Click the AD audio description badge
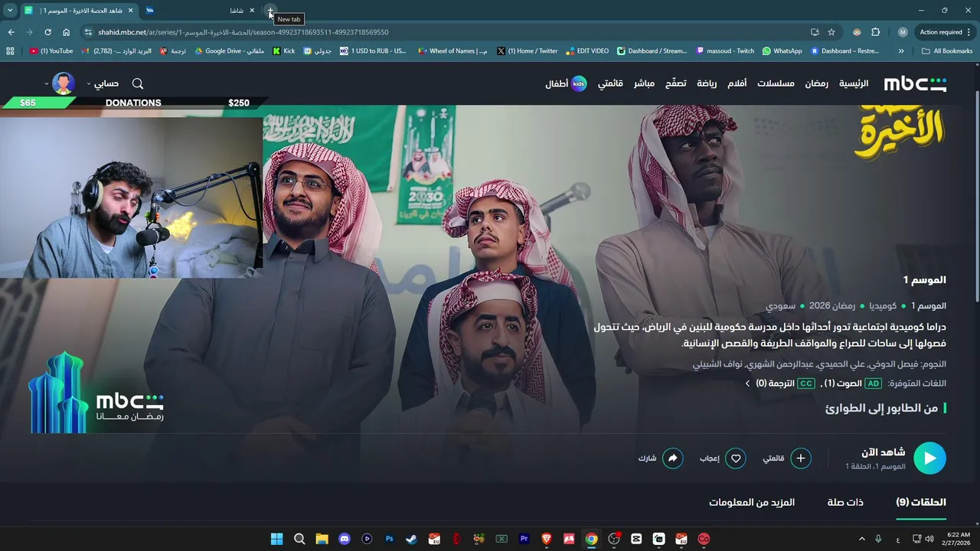Viewport: 980px width, 551px height. (874, 383)
